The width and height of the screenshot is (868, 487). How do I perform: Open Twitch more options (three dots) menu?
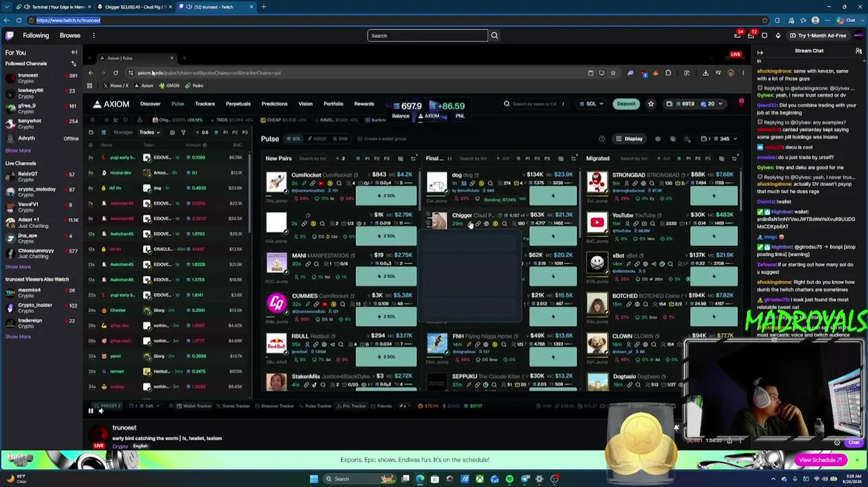(x=93, y=35)
